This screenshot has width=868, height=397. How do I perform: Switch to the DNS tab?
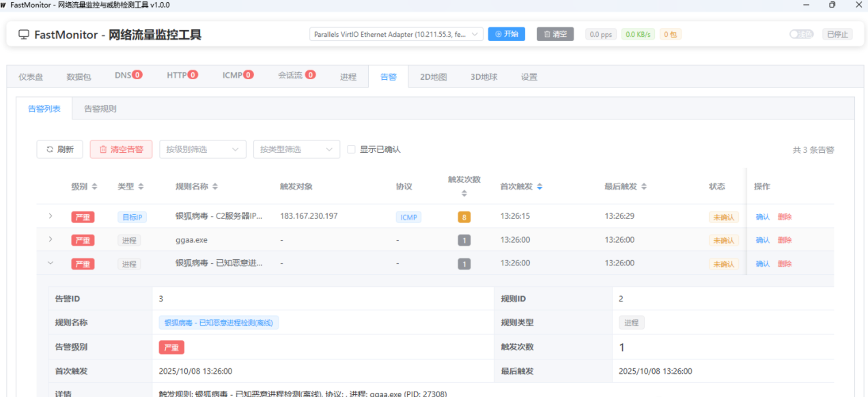(123, 76)
